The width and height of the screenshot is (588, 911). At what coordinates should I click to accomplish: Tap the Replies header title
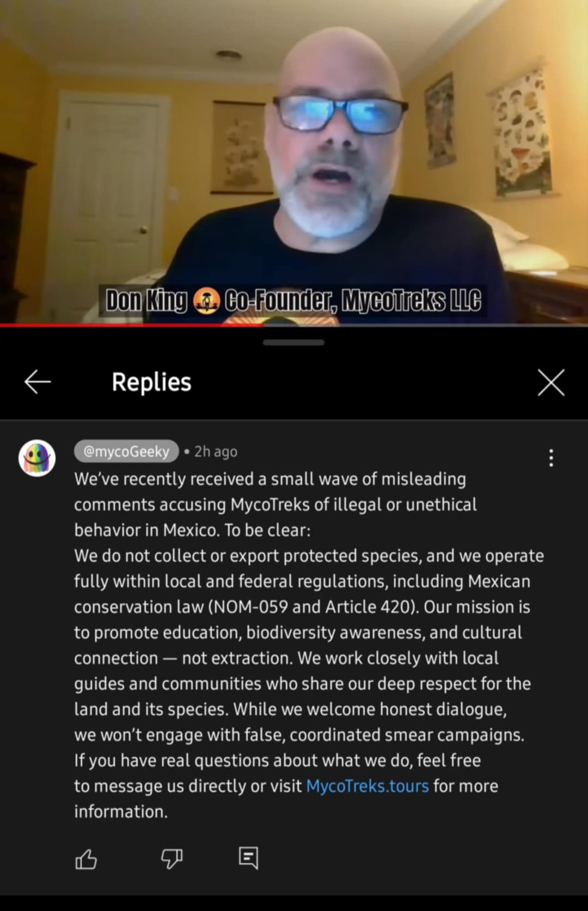tap(151, 382)
